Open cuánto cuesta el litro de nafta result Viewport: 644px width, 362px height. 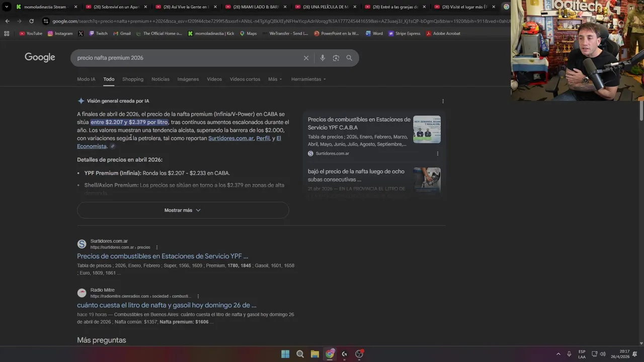(x=167, y=305)
